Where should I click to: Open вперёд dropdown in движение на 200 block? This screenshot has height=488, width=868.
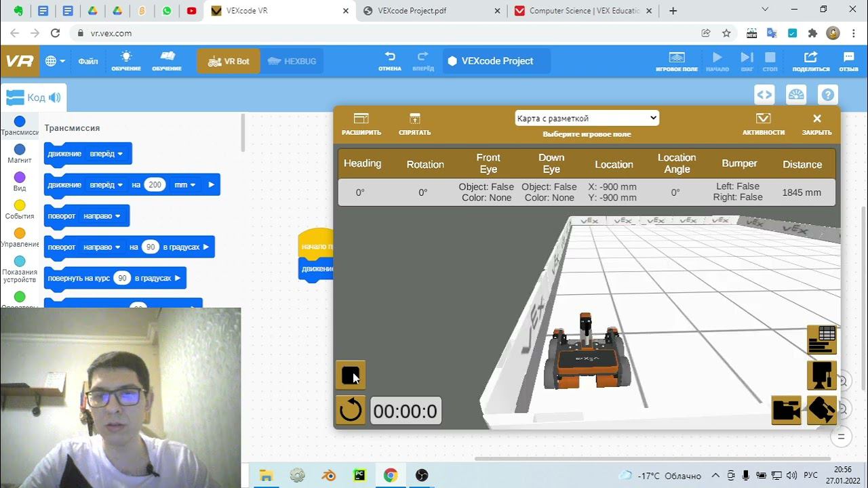(106, 184)
